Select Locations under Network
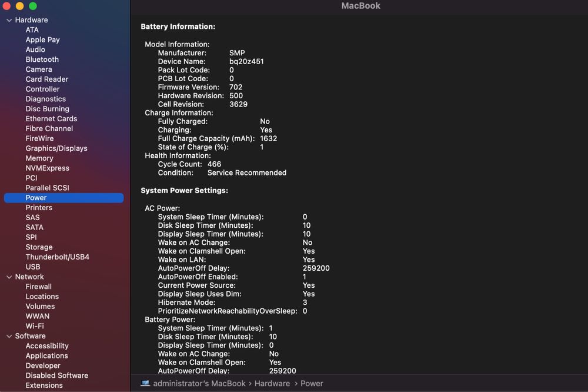Image resolution: width=588 pixels, height=392 pixels. point(42,297)
